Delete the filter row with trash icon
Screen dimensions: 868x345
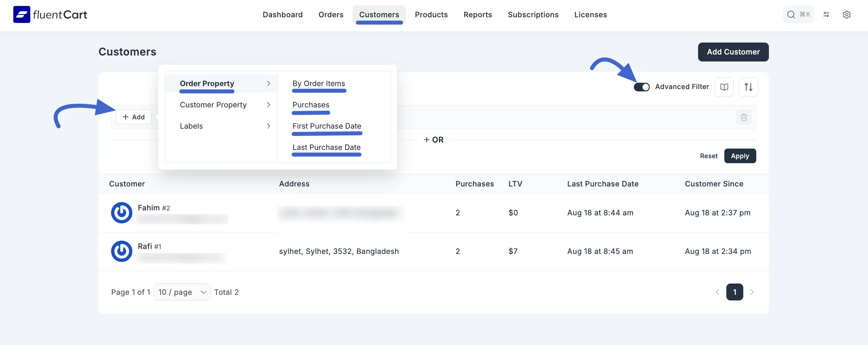click(x=744, y=117)
